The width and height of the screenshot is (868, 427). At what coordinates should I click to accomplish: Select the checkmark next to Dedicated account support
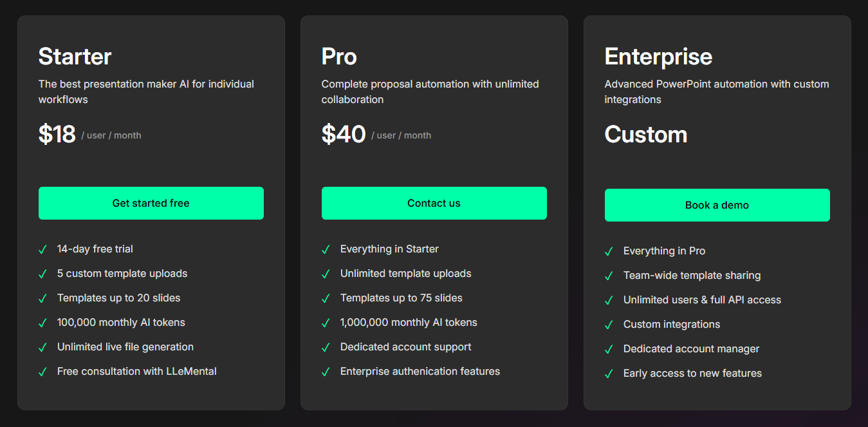tap(326, 346)
